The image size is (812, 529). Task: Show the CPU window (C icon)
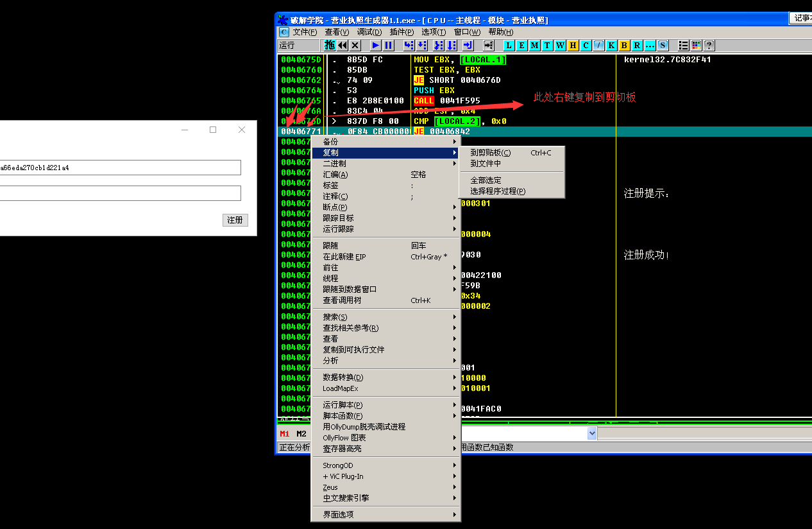point(586,46)
